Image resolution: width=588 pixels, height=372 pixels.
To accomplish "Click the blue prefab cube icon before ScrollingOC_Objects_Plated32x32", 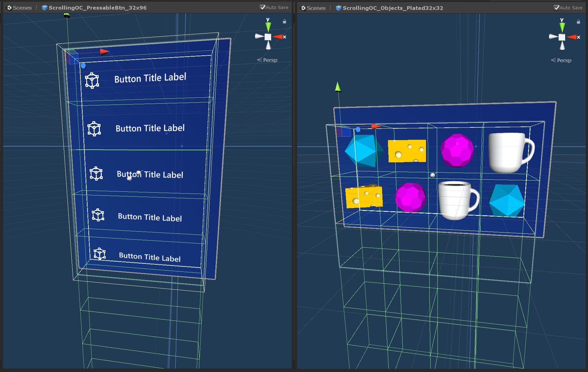I will tap(339, 8).
